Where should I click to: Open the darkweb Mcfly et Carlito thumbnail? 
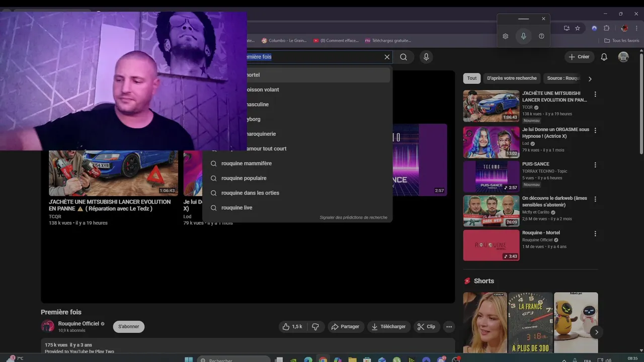pos(491,211)
